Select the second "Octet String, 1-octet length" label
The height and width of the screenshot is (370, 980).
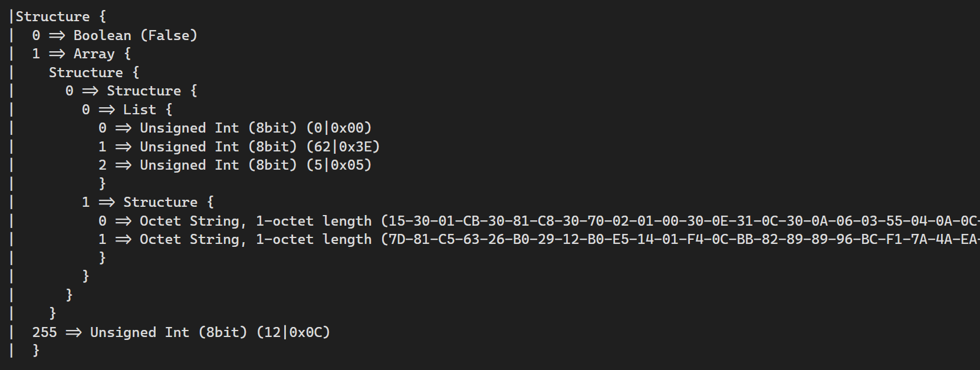[255, 239]
